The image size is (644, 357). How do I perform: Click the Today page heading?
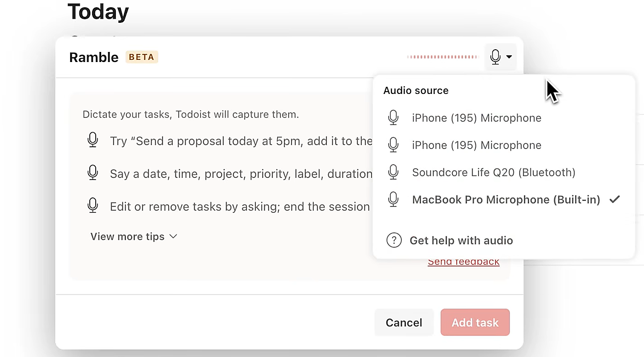pyautogui.click(x=98, y=11)
